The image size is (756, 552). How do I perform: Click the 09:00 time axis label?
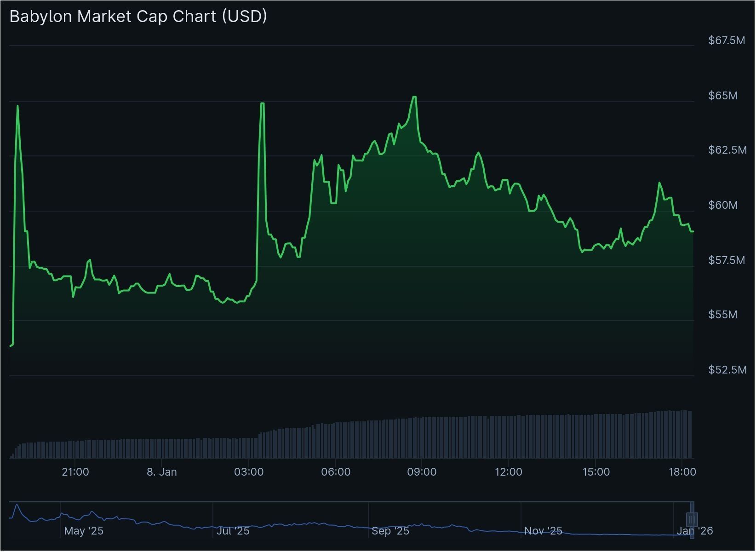click(422, 472)
